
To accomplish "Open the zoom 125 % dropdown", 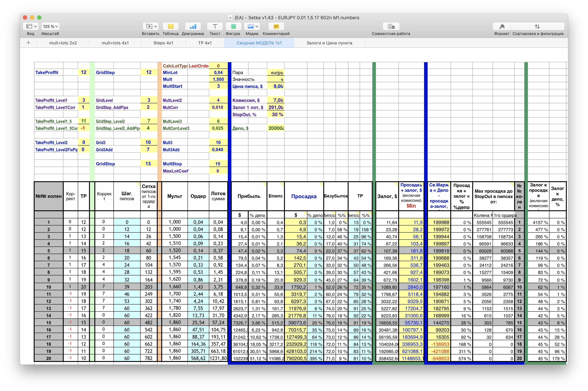I will tap(51, 26).
